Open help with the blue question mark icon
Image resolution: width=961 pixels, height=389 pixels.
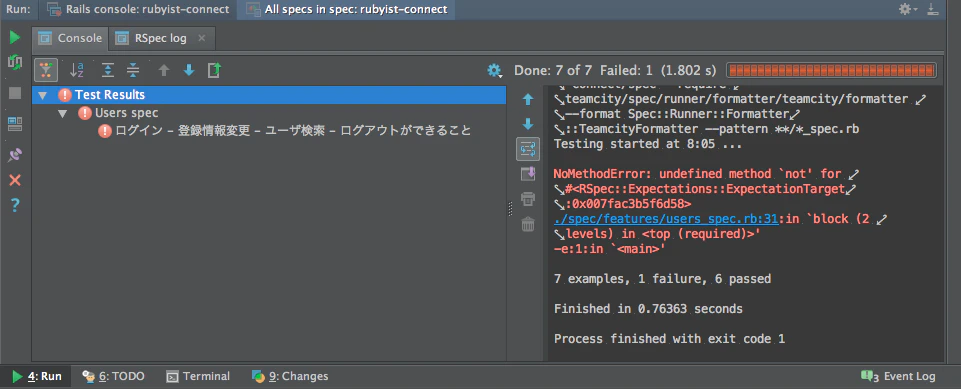[15, 205]
